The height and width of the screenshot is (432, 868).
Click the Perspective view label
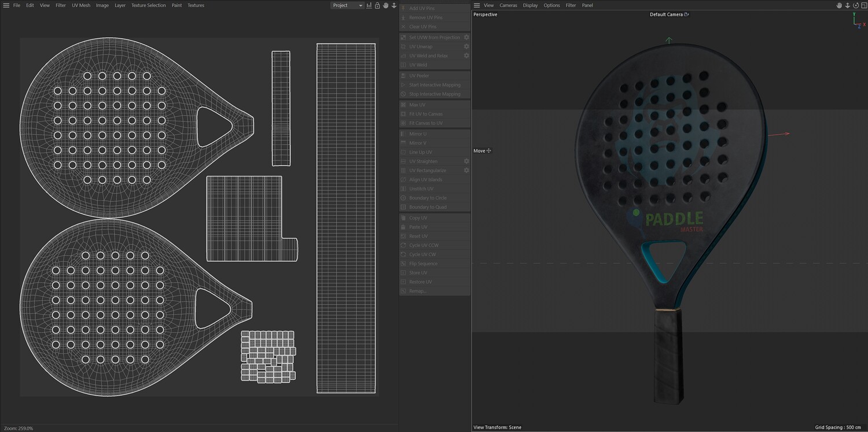[485, 14]
